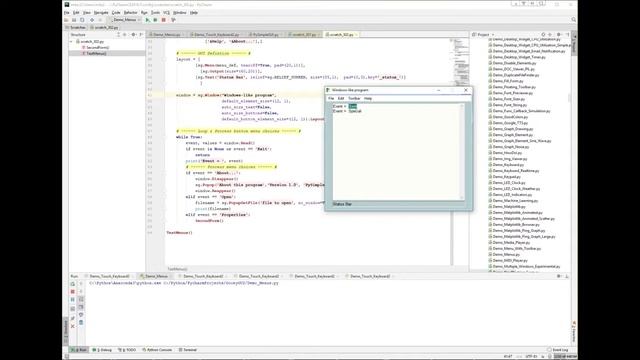Start the debug bug icon in main toolbar
This screenshot has height=360, width=640.
(x=155, y=20)
